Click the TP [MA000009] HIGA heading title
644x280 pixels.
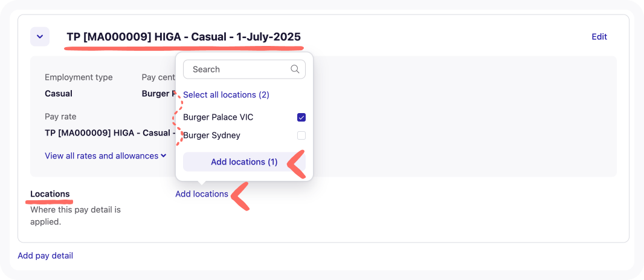click(184, 37)
